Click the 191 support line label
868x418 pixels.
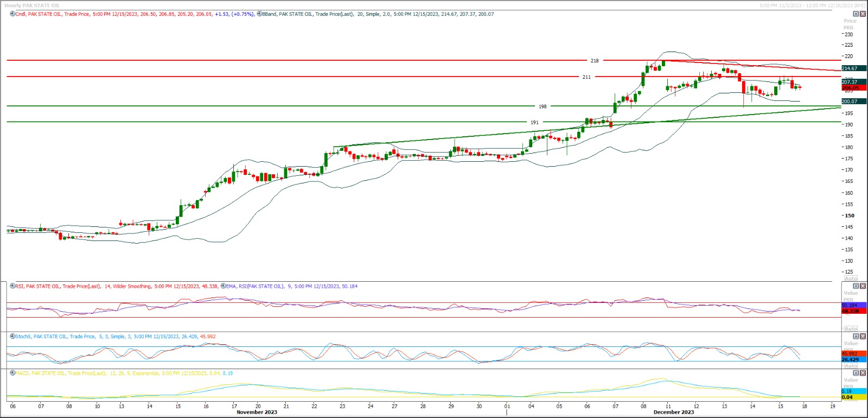pos(535,122)
